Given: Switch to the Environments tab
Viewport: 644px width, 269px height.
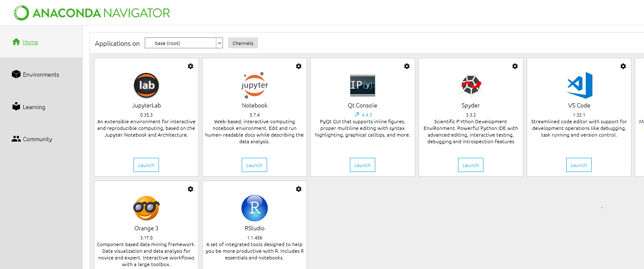Looking at the screenshot, I should [41, 75].
